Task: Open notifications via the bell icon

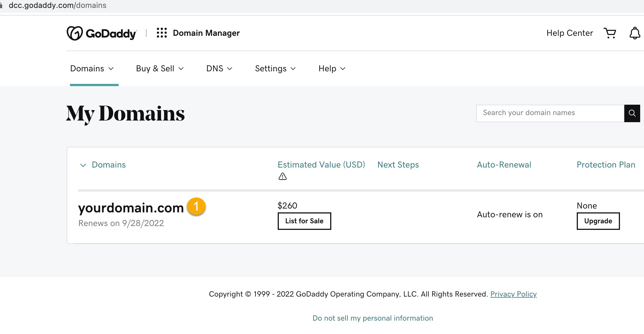Action: click(635, 33)
